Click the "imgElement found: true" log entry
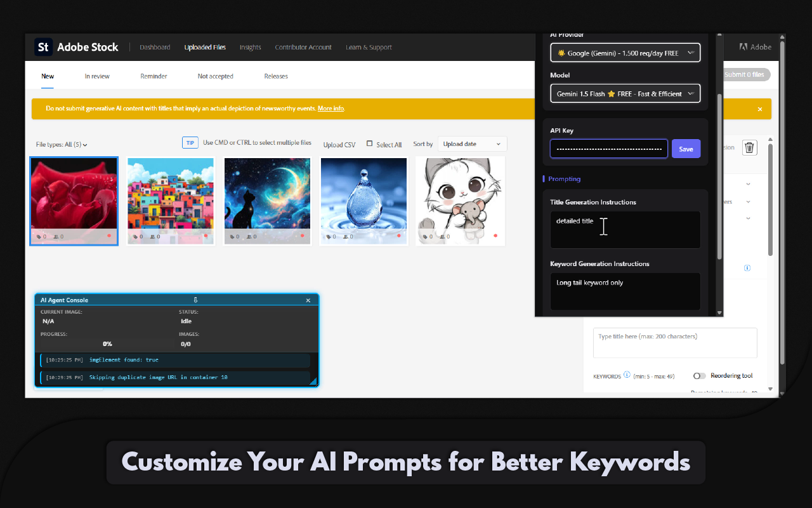812x508 pixels. coord(175,360)
